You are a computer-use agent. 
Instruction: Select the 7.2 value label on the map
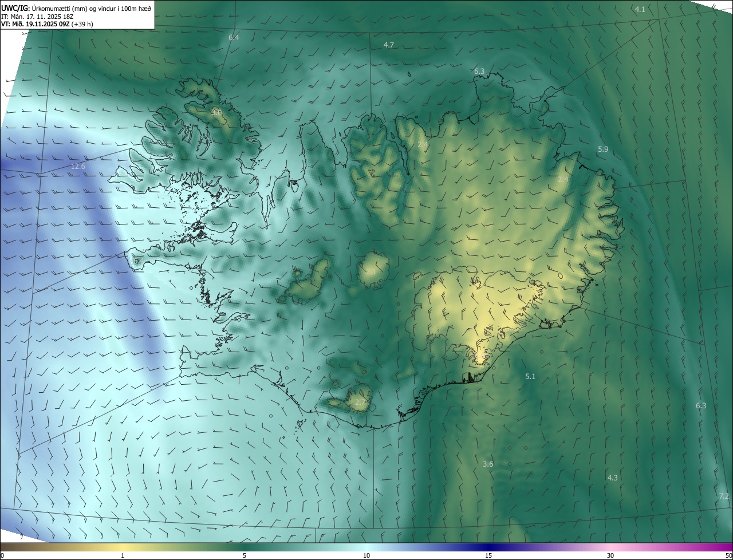(x=724, y=496)
